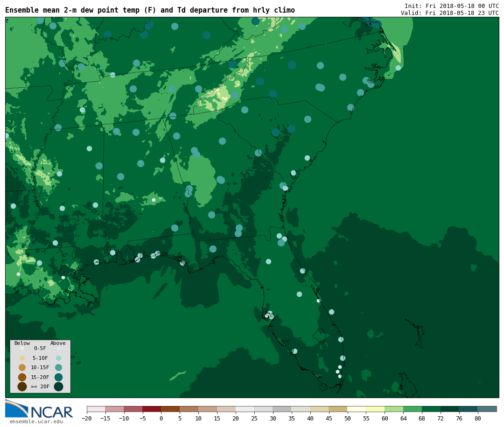Pick the yellow swatch between 55 and 60
Image resolution: width=504 pixels, height=427 pixels.
point(376,409)
